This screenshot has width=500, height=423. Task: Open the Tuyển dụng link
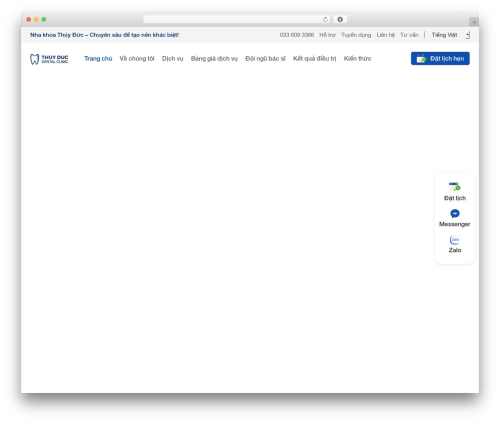coord(356,35)
